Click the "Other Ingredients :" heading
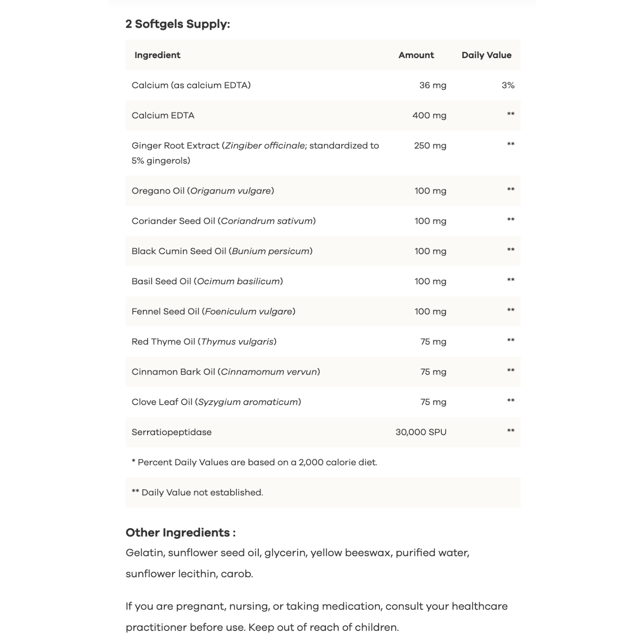The height and width of the screenshot is (644, 644). [x=180, y=532]
